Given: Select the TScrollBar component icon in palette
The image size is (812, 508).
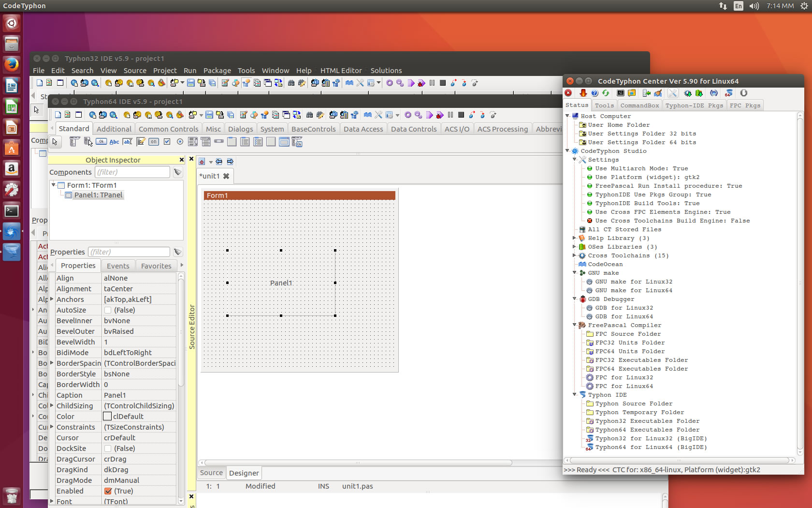Looking at the screenshot, I should [219, 142].
